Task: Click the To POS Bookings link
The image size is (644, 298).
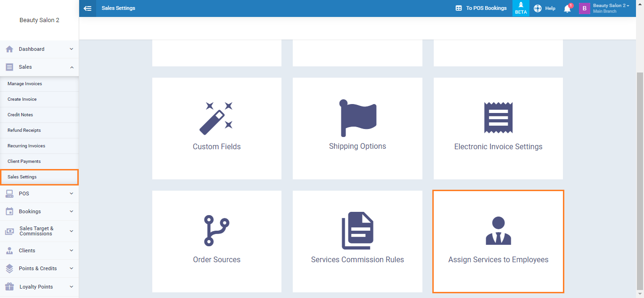Action: point(486,8)
